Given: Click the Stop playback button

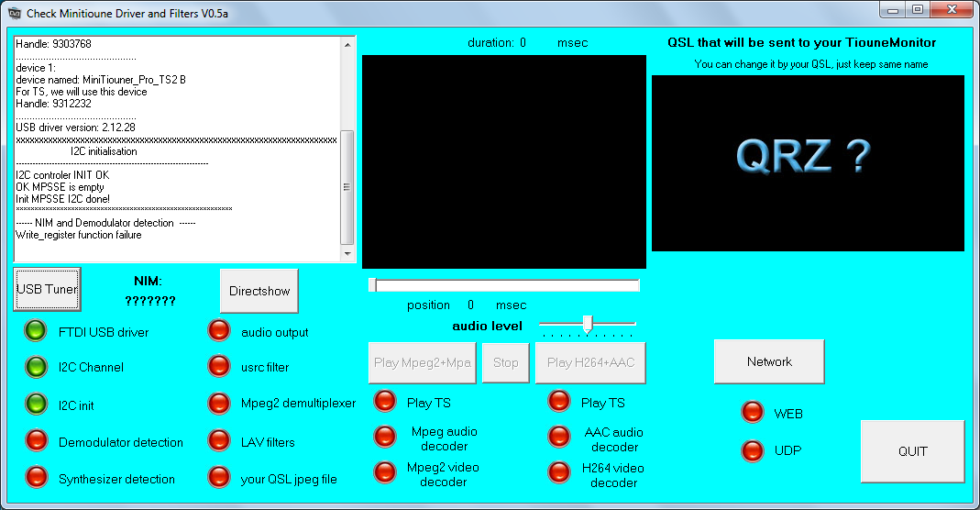Looking at the screenshot, I should coord(506,362).
